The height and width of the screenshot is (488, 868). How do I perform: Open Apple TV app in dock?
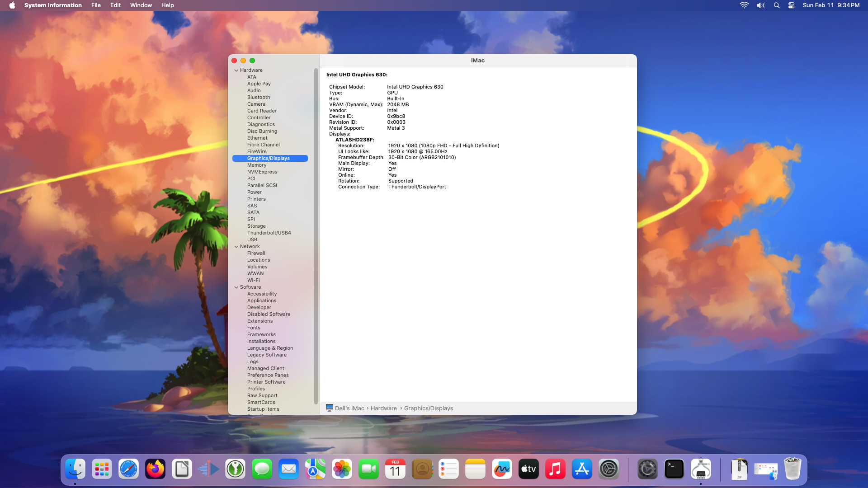[x=528, y=469]
